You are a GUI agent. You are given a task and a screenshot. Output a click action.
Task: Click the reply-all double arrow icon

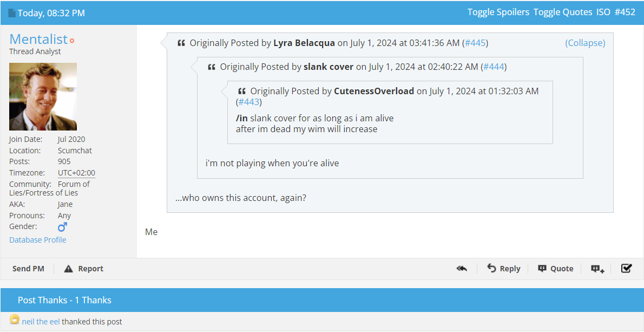tap(462, 268)
